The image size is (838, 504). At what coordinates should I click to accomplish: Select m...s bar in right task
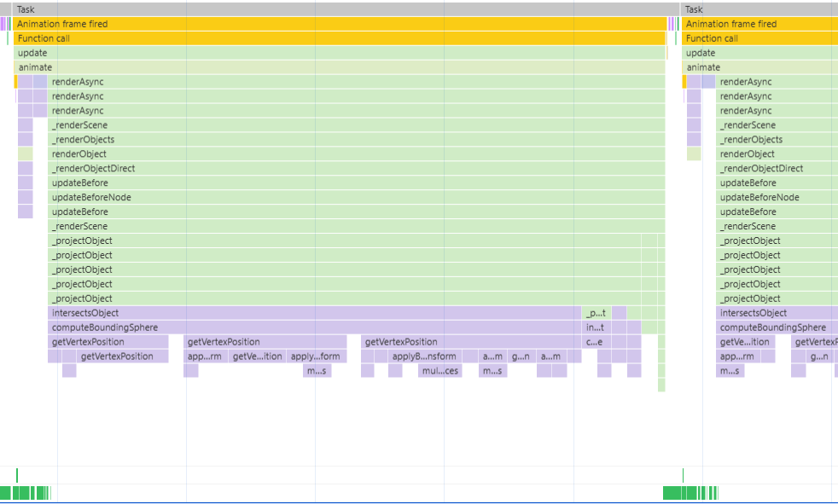(730, 370)
